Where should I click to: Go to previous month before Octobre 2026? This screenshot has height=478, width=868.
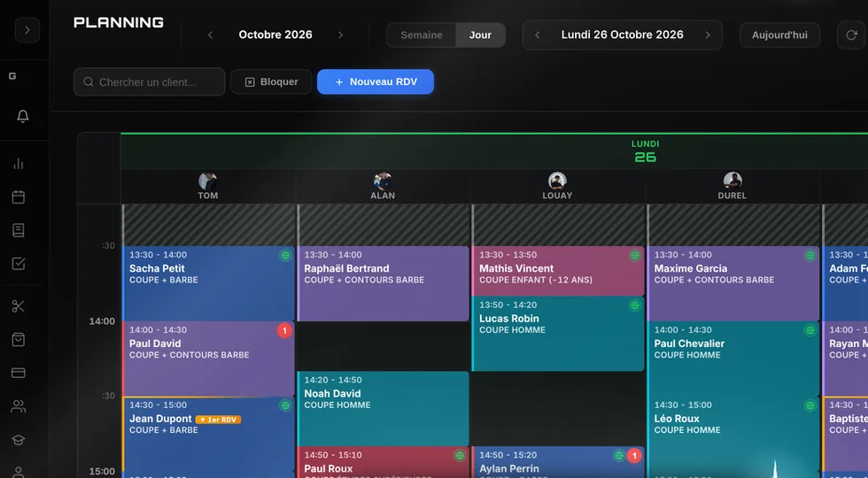[x=211, y=35]
